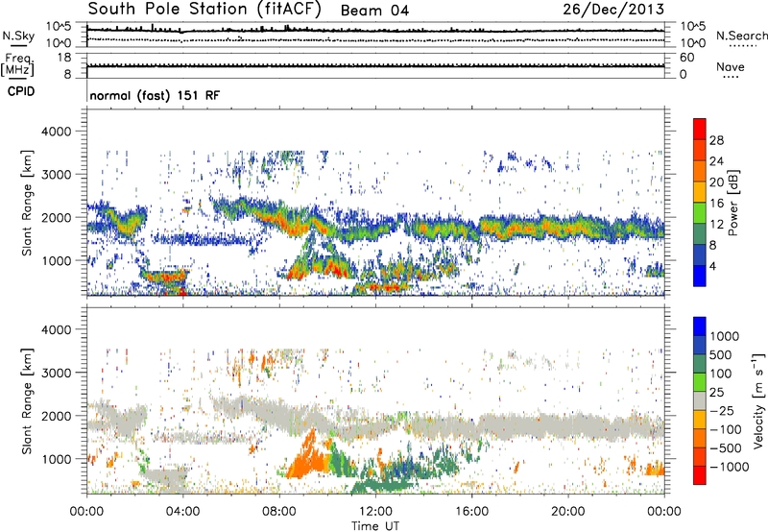Click the power panel 'Slant Range [km]' label
Viewport: 768px width, 532px height.
[27, 203]
